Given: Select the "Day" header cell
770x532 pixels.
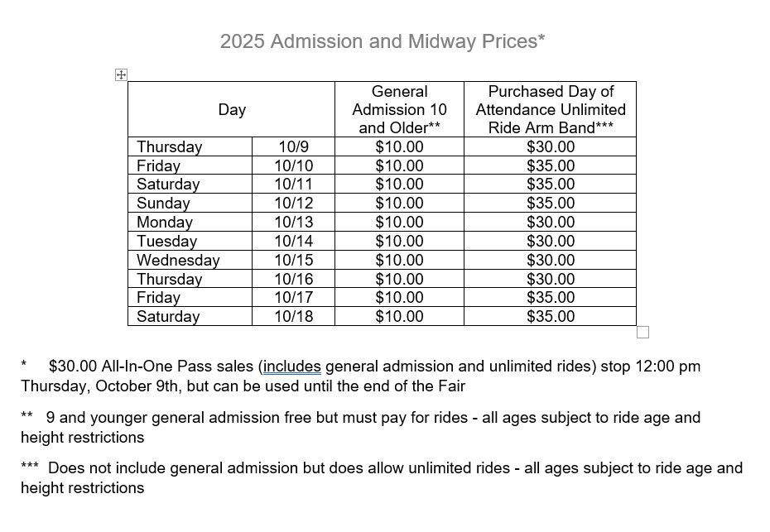Looking at the screenshot, I should pyautogui.click(x=232, y=109).
